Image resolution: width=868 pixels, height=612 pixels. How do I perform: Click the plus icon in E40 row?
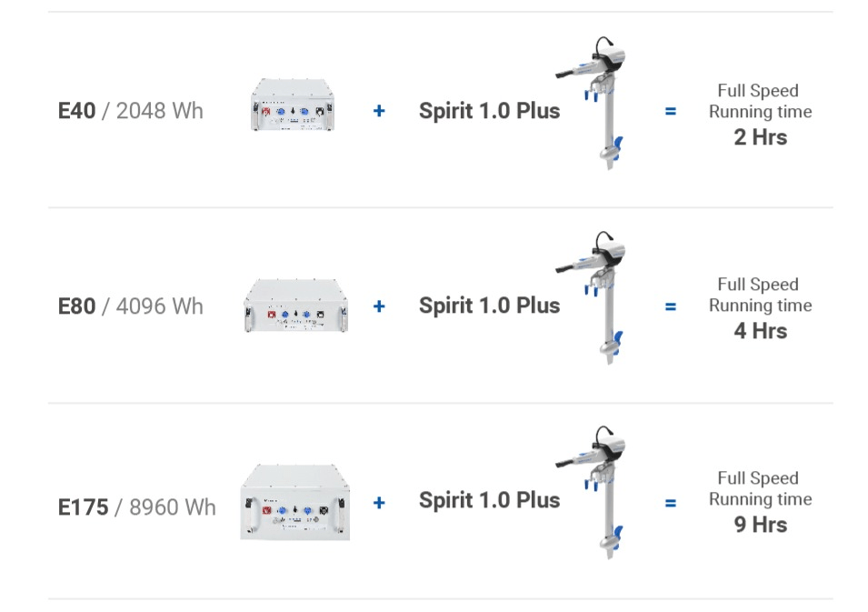[x=379, y=111]
